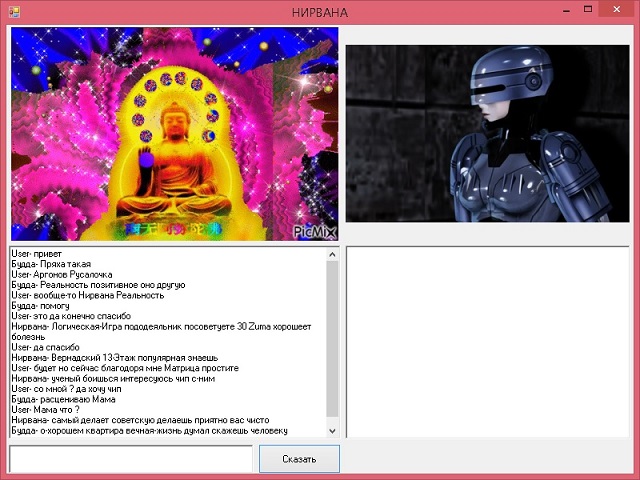Click the line 'User- привет'

(x=36, y=254)
